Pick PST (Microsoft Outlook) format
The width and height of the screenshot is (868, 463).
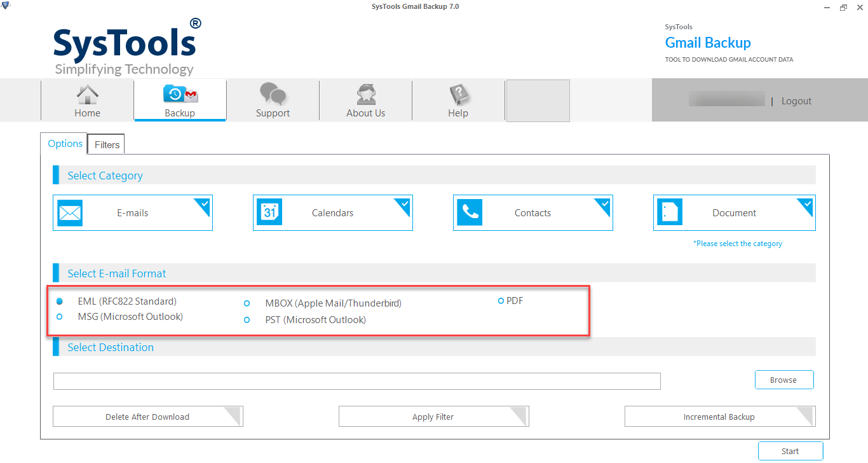tap(247, 320)
